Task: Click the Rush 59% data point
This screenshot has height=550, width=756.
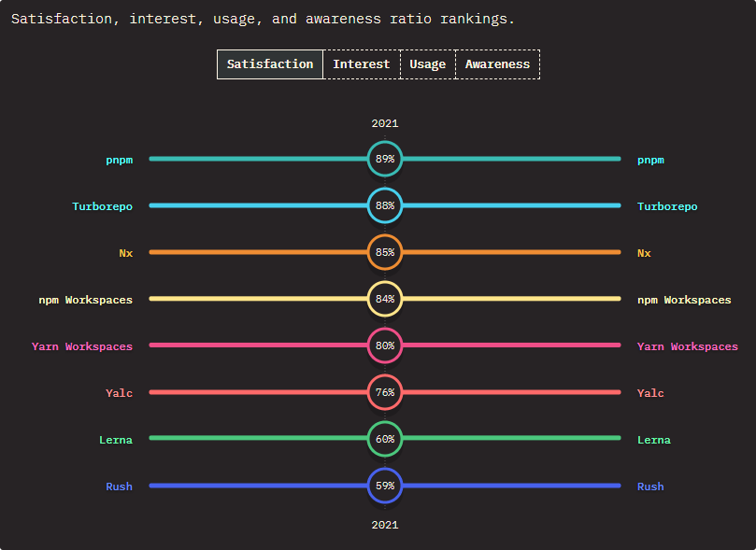Action: (x=385, y=487)
